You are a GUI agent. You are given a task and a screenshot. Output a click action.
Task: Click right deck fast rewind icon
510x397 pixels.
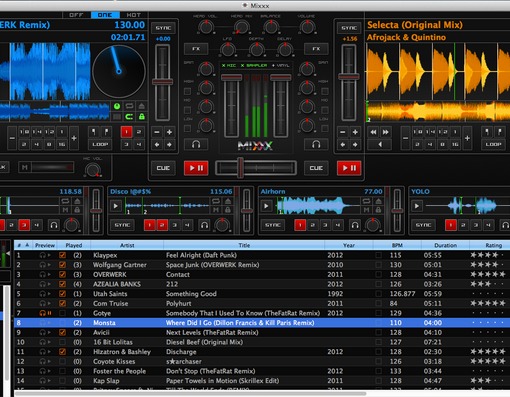[x=373, y=132]
